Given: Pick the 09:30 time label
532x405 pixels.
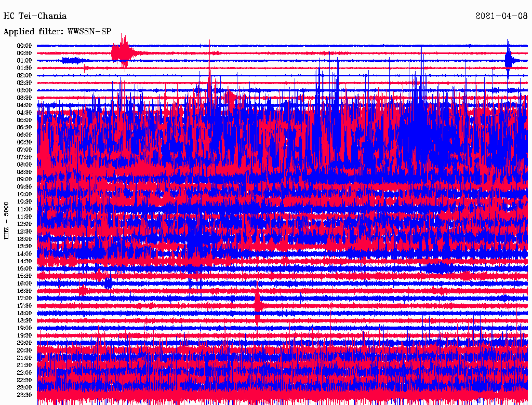Looking at the screenshot, I should coord(25,187).
